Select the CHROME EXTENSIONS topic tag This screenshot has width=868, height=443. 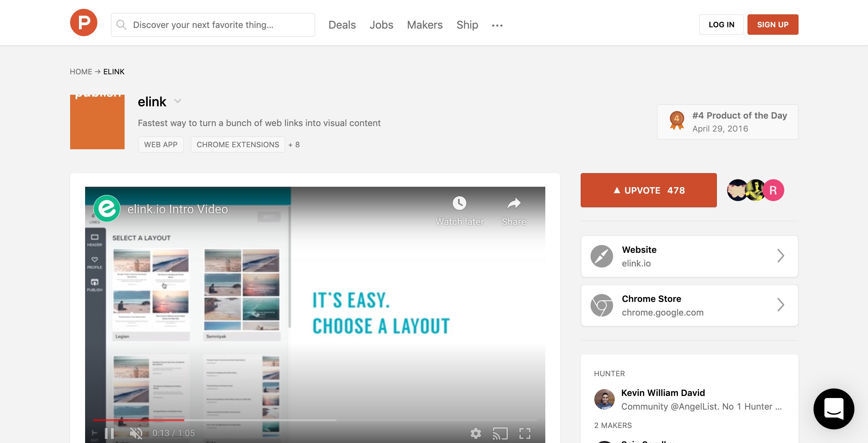pos(238,144)
